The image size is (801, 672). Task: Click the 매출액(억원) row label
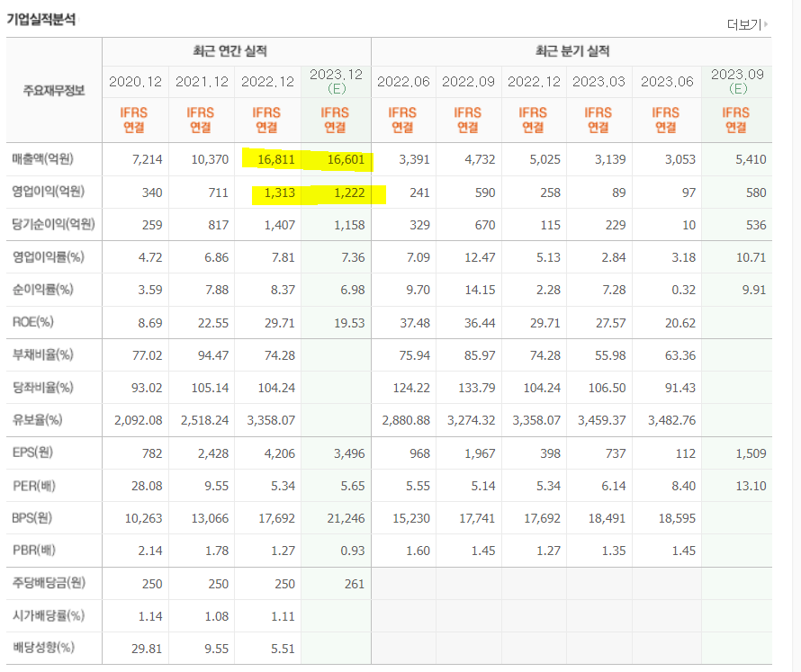point(43,159)
